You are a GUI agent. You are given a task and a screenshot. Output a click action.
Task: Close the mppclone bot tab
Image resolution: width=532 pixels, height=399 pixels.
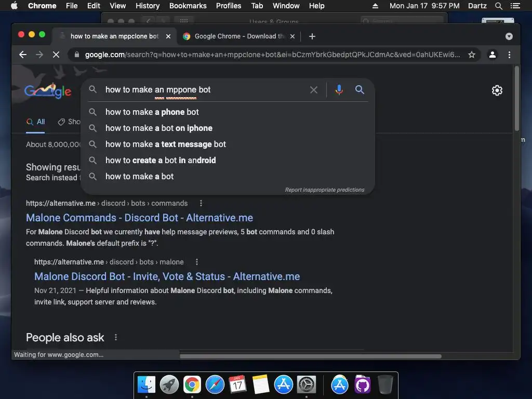tap(168, 36)
